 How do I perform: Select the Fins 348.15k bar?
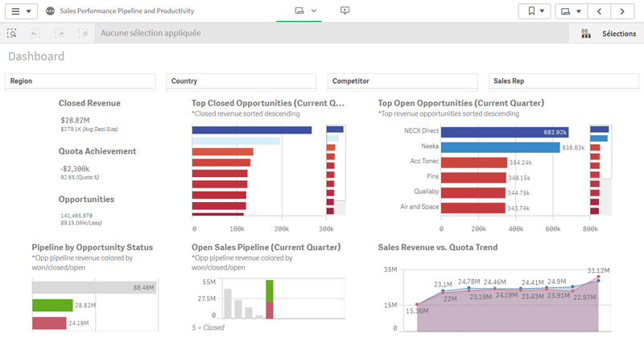(473, 178)
